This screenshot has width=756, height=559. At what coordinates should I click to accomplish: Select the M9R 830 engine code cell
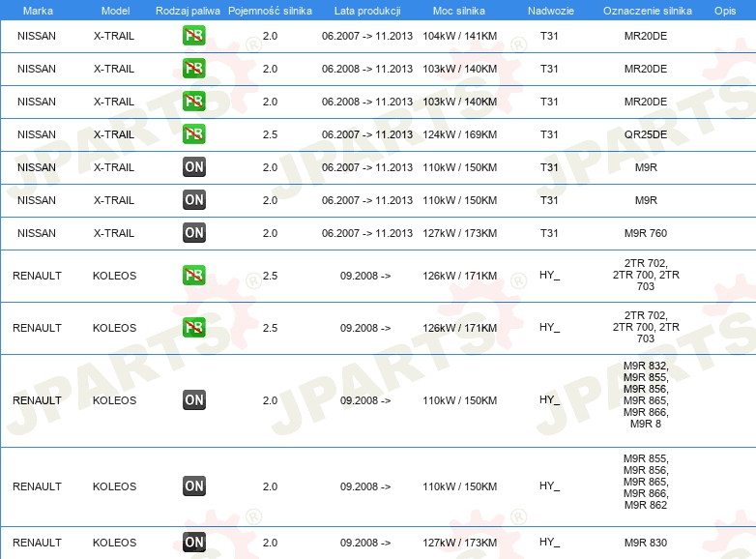pyautogui.click(x=646, y=543)
